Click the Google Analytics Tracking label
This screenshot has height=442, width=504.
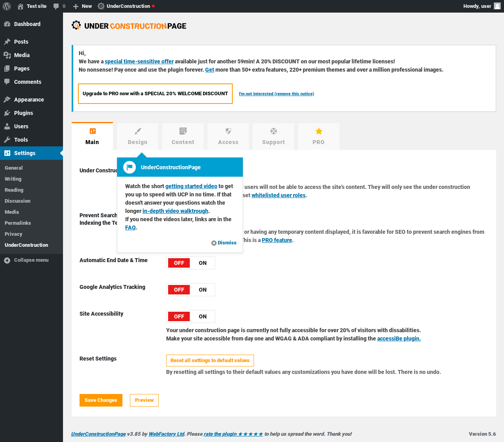[x=112, y=287]
